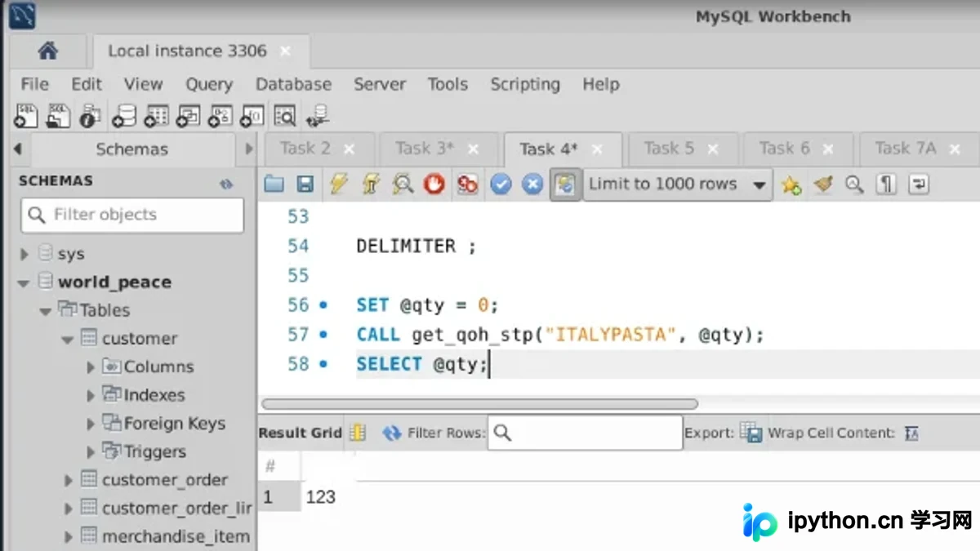This screenshot has width=980, height=551.
Task: Create a new function icon
Action: click(252, 115)
